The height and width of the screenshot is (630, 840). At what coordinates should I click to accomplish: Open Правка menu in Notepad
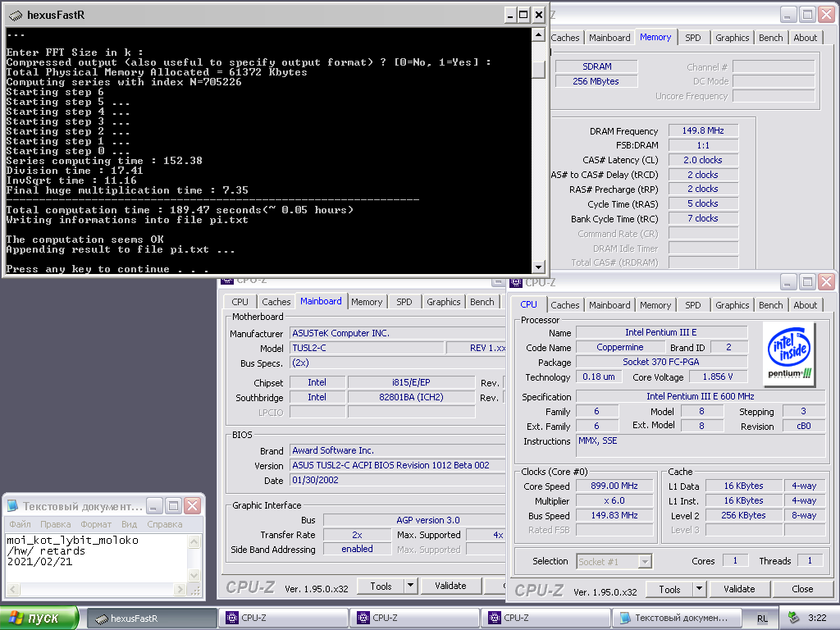click(55, 524)
